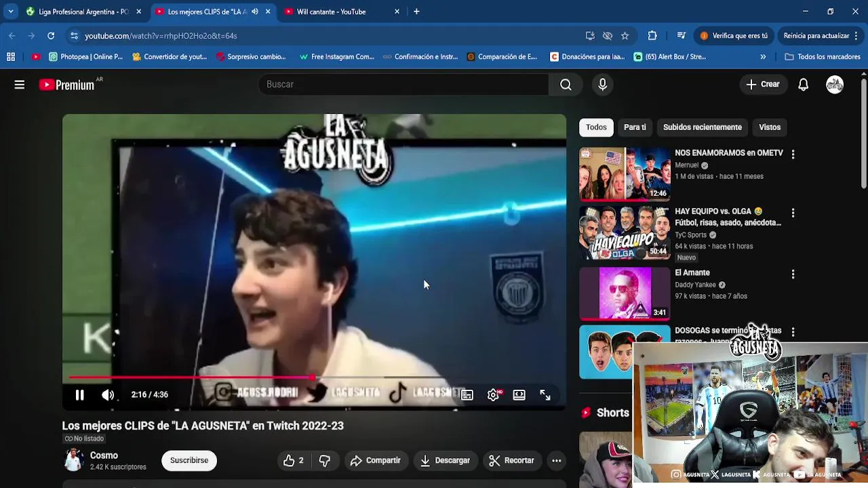Open HAY EQUIPO vs. OLGA thumbnail
This screenshot has height=488, width=868.
click(x=625, y=232)
